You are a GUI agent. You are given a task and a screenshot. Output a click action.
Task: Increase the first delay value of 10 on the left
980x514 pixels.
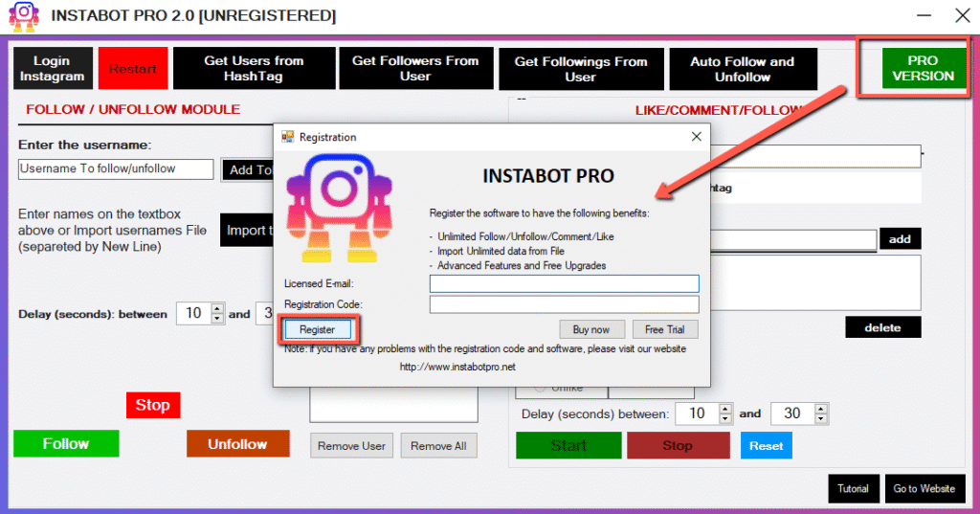pyautogui.click(x=217, y=309)
